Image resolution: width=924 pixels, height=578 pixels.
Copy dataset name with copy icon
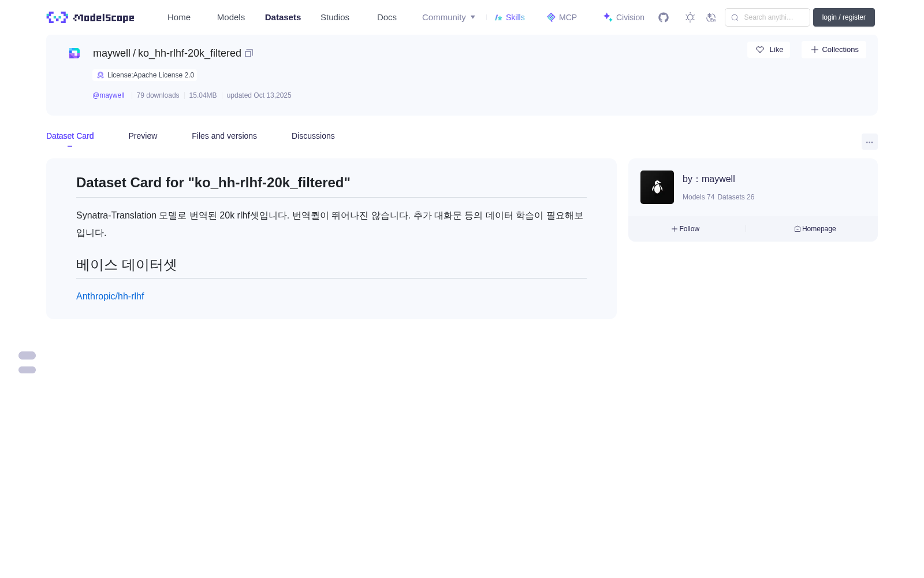click(x=249, y=53)
